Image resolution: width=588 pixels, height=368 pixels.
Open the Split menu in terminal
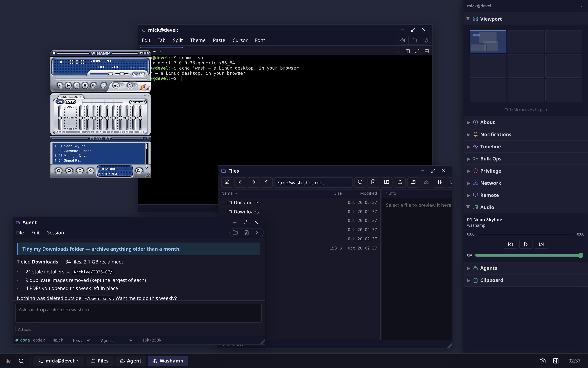(178, 40)
